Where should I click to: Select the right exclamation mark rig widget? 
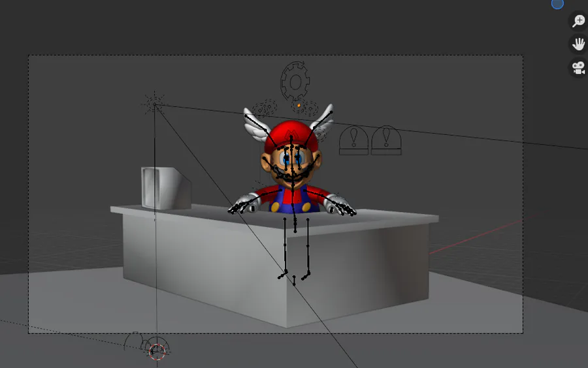tap(386, 140)
